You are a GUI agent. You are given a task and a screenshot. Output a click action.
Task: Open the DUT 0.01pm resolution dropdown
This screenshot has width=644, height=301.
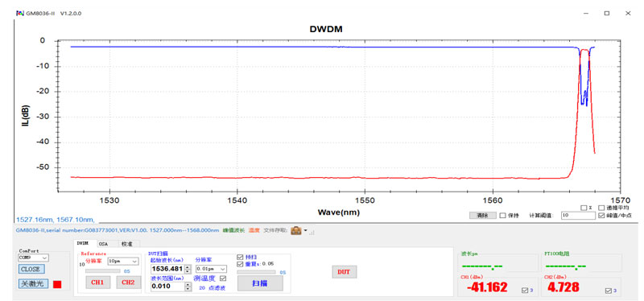click(x=211, y=269)
